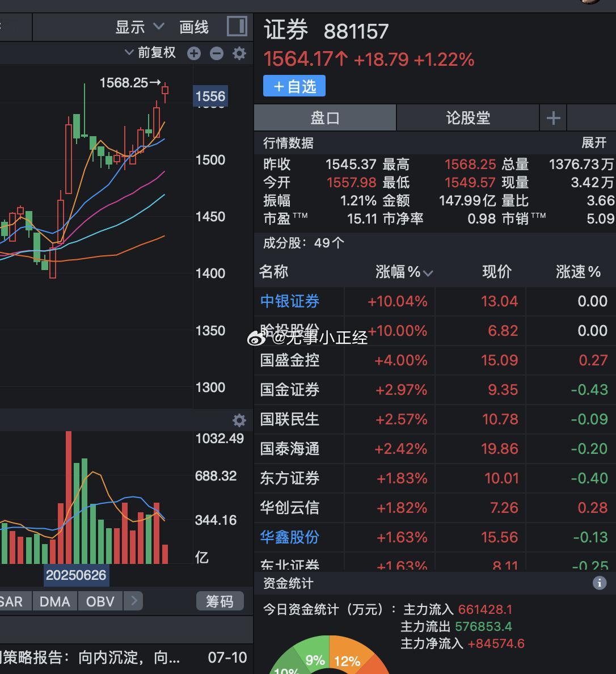The width and height of the screenshot is (616, 674).
Task: Click 证券 881157 sector title
Action: tap(326, 31)
